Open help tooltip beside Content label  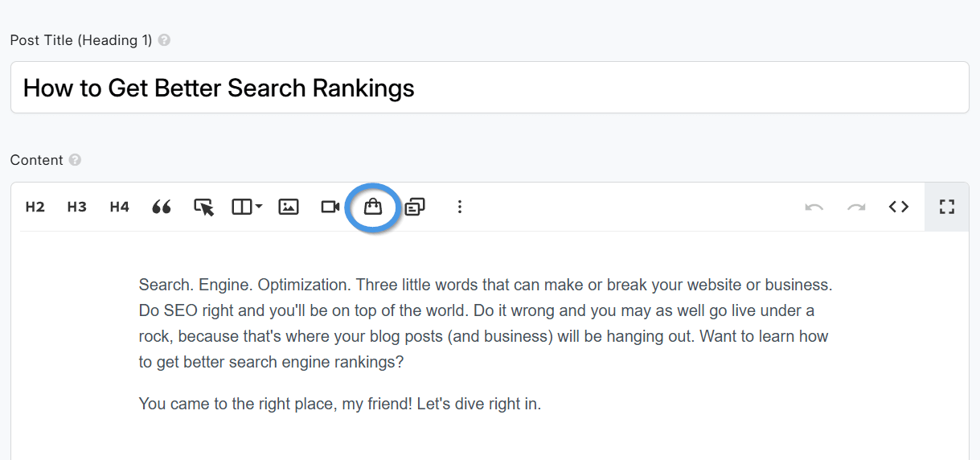point(75,160)
